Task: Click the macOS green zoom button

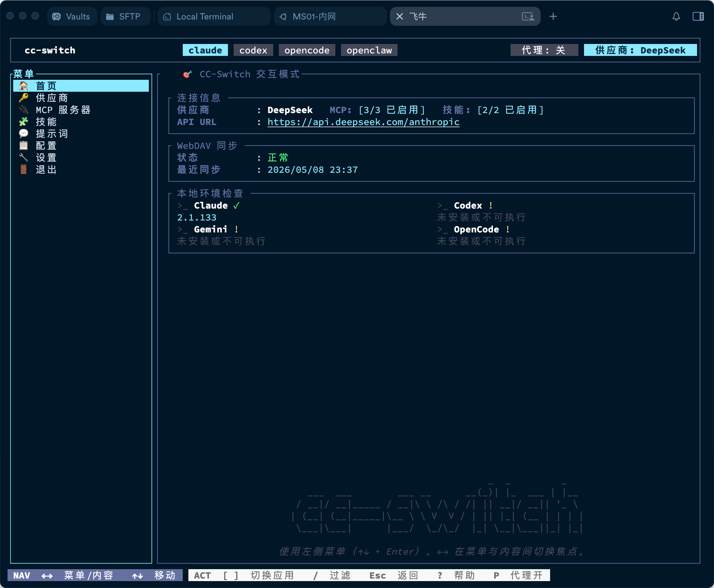Action: [x=35, y=16]
